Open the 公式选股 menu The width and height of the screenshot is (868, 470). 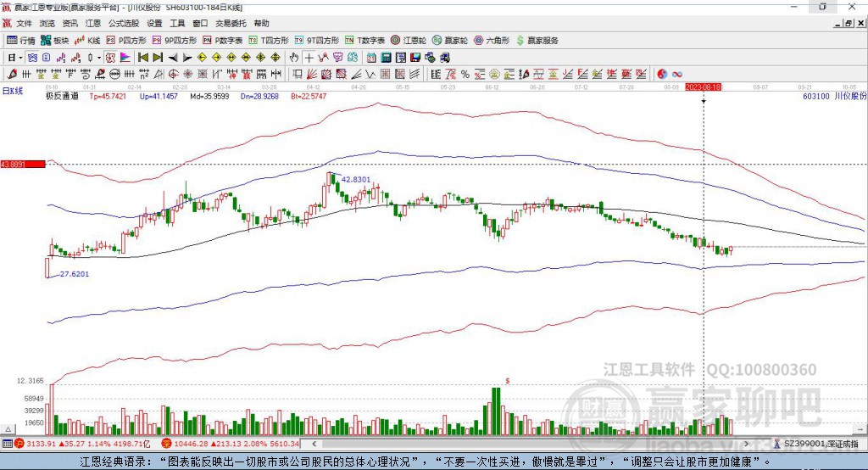point(124,23)
